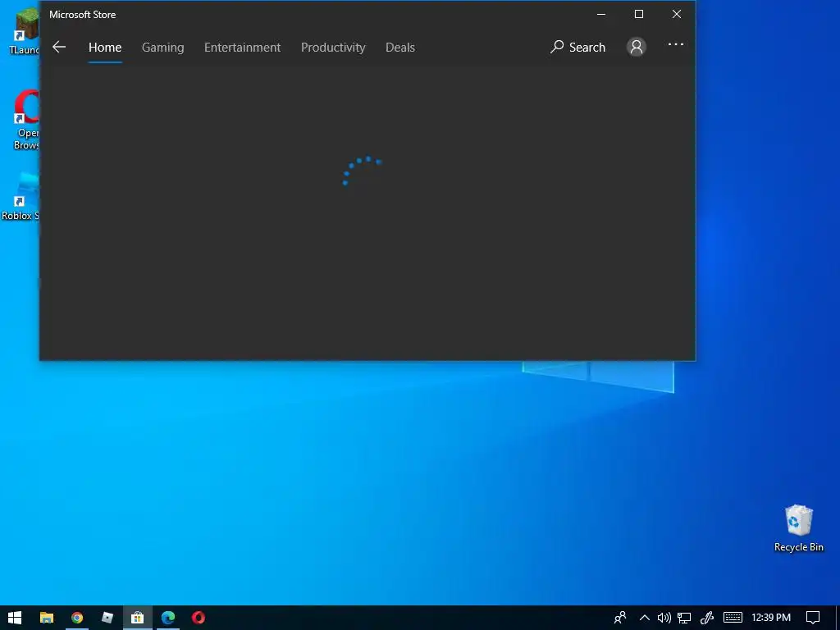Image resolution: width=840 pixels, height=630 pixels.
Task: Open the Windows Start menu
Action: [15, 618]
